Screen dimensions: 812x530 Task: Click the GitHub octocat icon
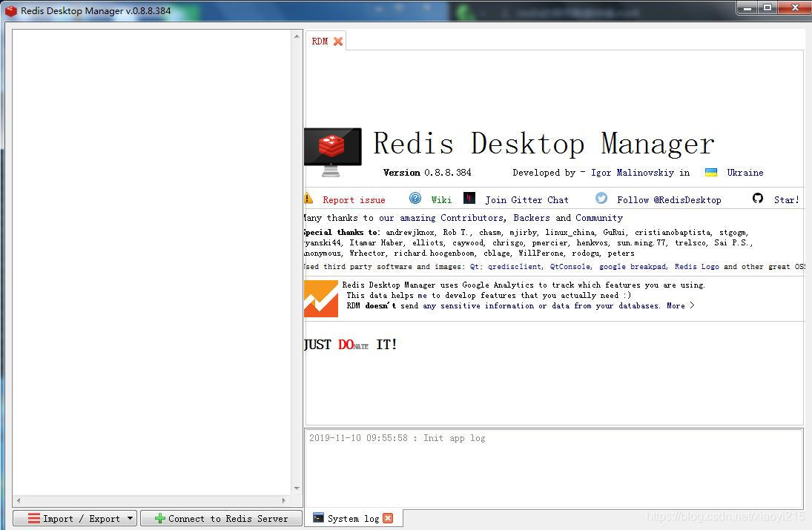point(758,198)
